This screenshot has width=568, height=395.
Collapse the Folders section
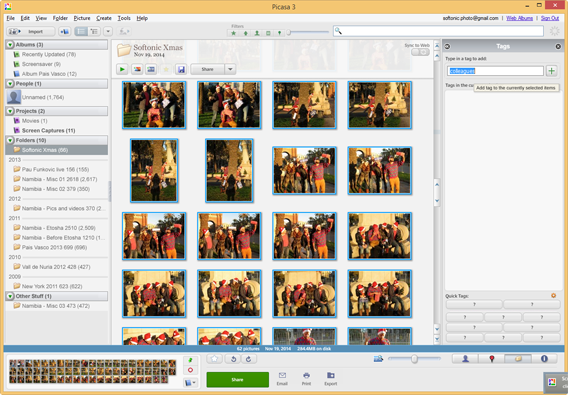click(x=10, y=140)
